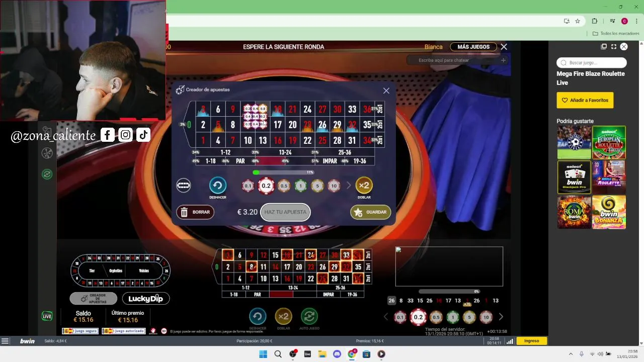Select the Tier racetrack section
The width and height of the screenshot is (644, 362).
click(92, 270)
